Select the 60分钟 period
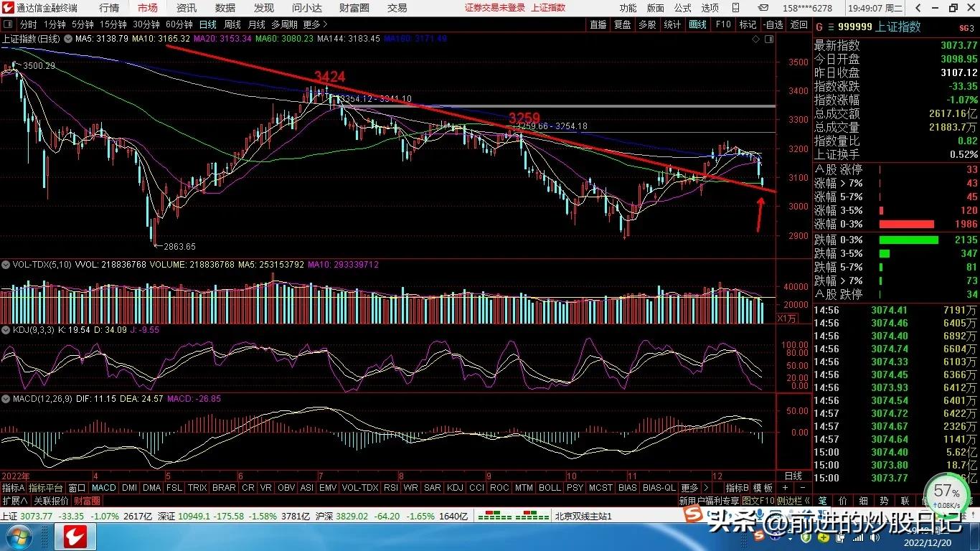 (x=179, y=24)
